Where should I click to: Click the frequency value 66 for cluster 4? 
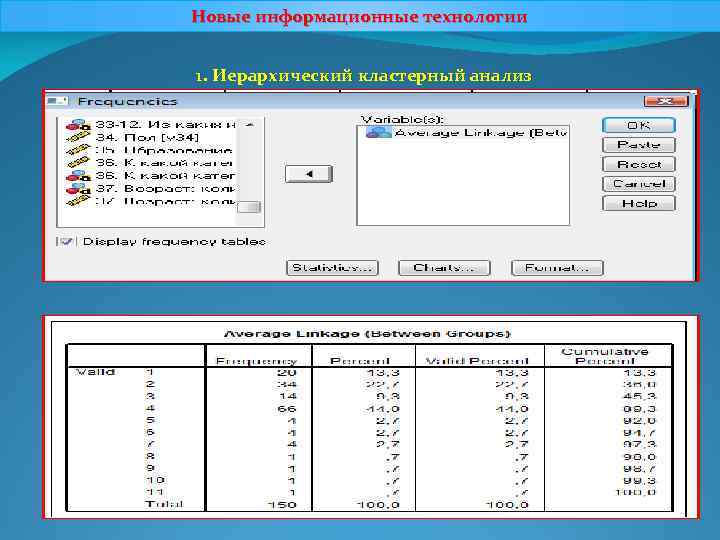[x=287, y=409]
